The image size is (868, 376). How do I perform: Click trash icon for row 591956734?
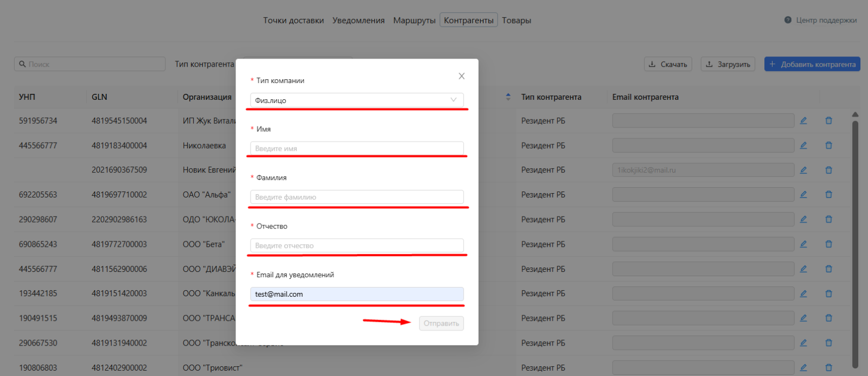coord(828,120)
